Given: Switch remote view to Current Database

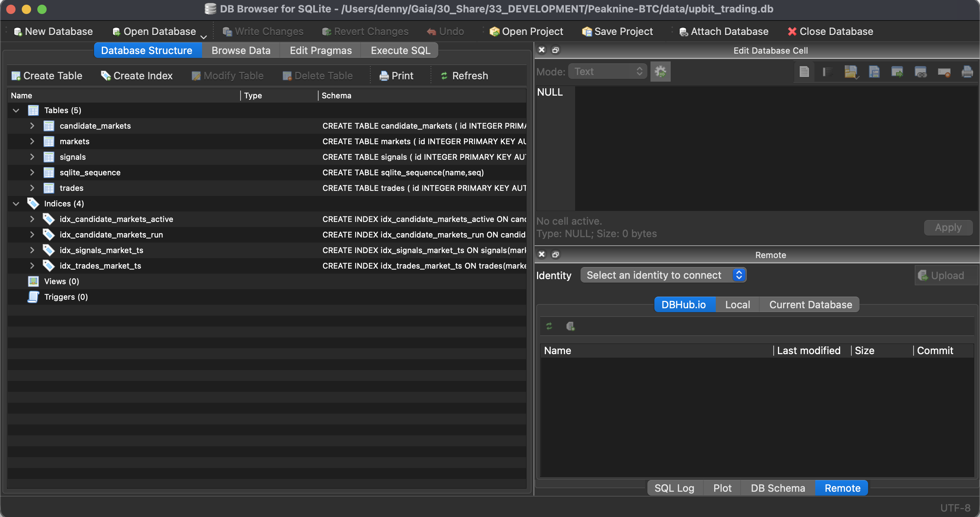Looking at the screenshot, I should (x=810, y=304).
